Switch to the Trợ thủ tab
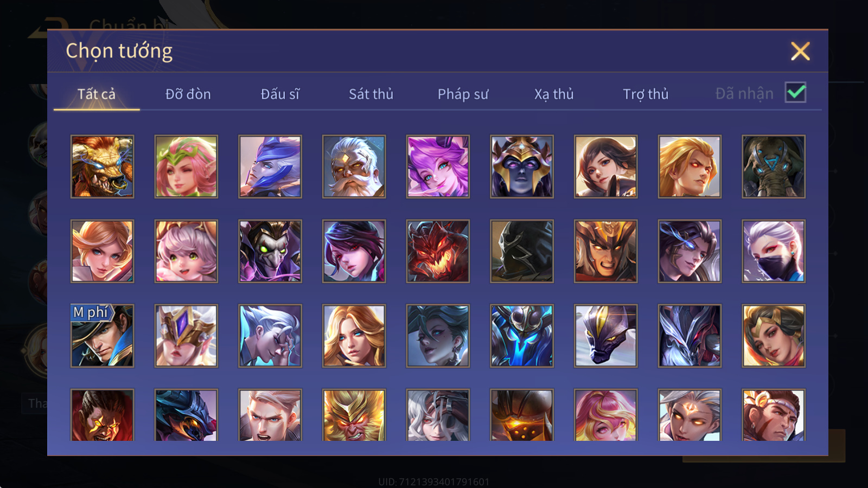The width and height of the screenshot is (868, 488). pos(646,94)
